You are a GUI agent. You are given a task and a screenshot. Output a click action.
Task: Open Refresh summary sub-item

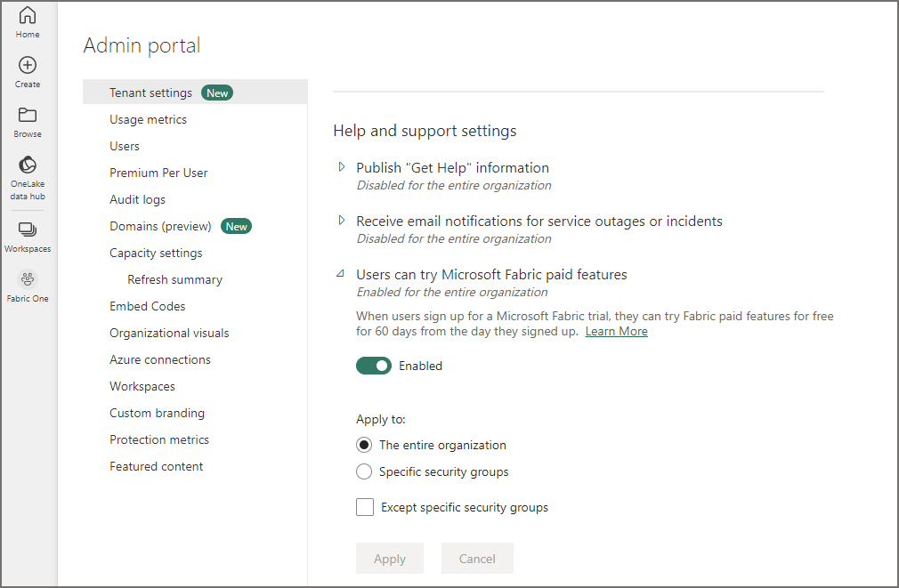(174, 279)
